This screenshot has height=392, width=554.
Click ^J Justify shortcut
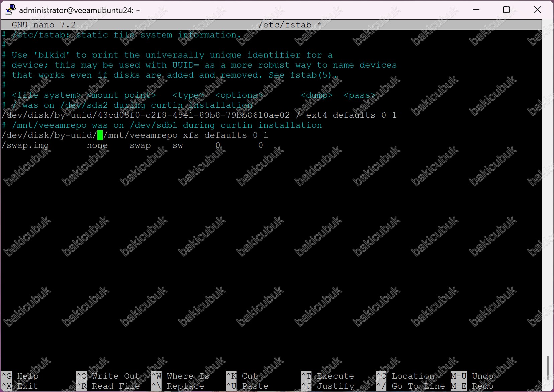[x=328, y=386]
